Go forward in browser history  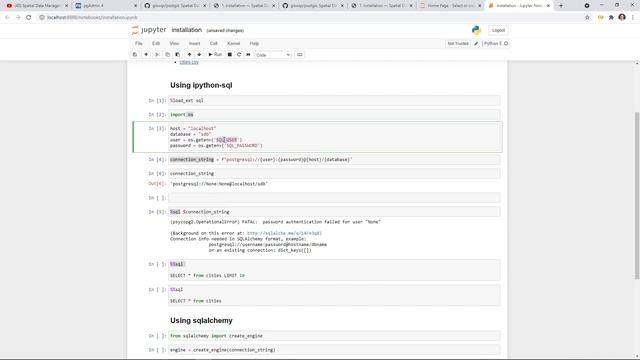tap(18, 18)
